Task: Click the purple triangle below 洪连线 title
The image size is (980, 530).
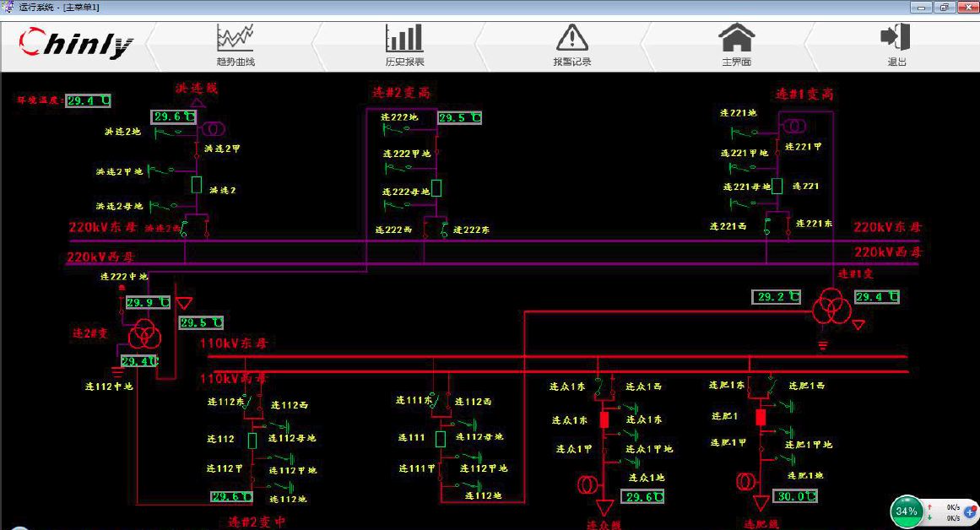Action: (197, 102)
